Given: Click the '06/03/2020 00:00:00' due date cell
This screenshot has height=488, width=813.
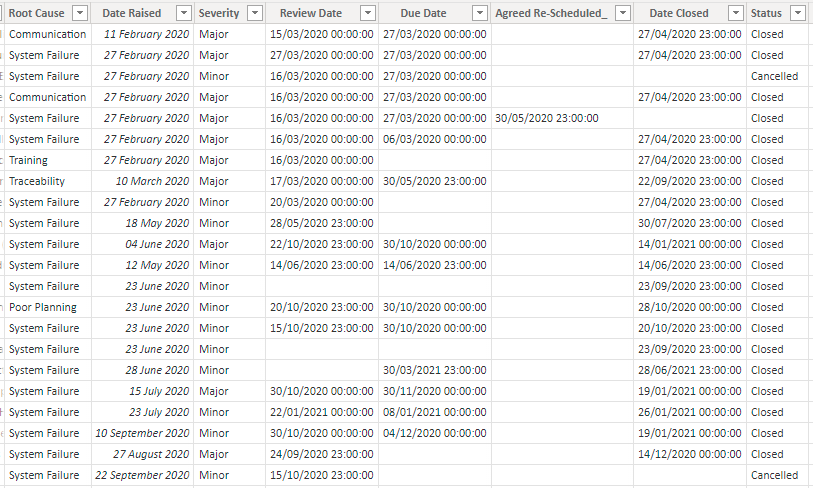Looking at the screenshot, I should click(x=434, y=139).
